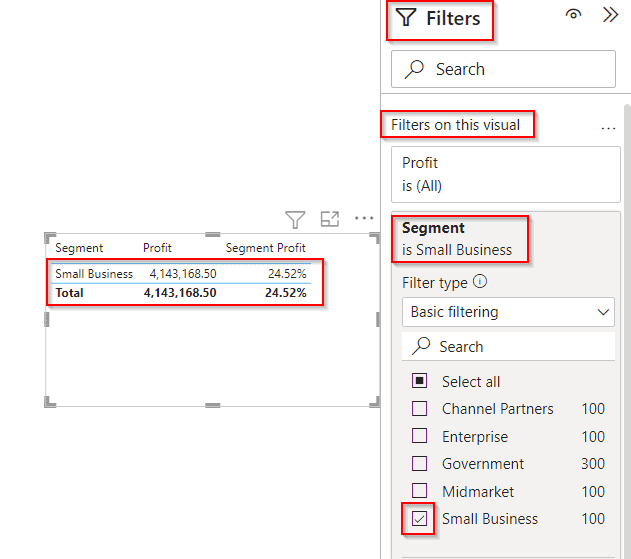Screen dimensions: 631x559
Task: Click the Segment Profit column header
Action: tap(266, 248)
